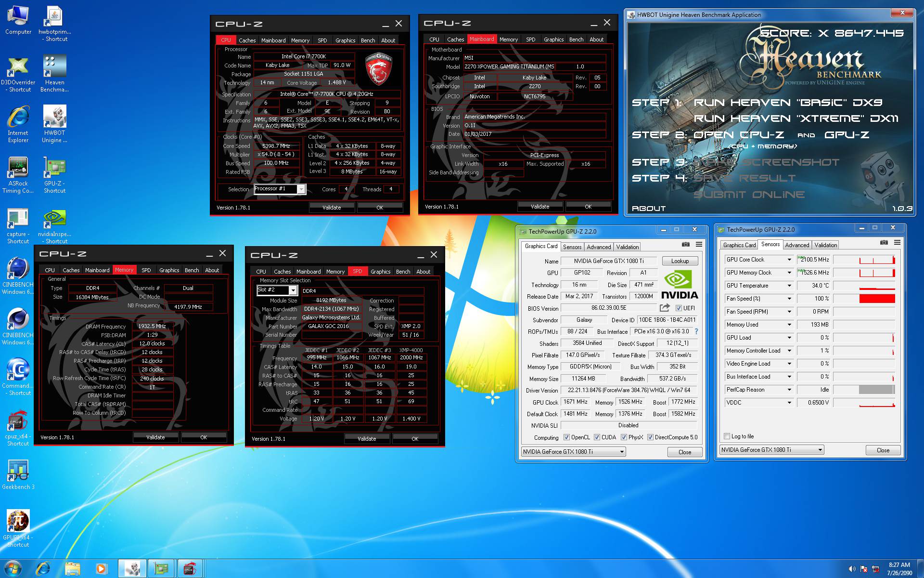Click GPU Core Clock sensor graph
The width and height of the screenshot is (924, 578).
click(x=864, y=260)
